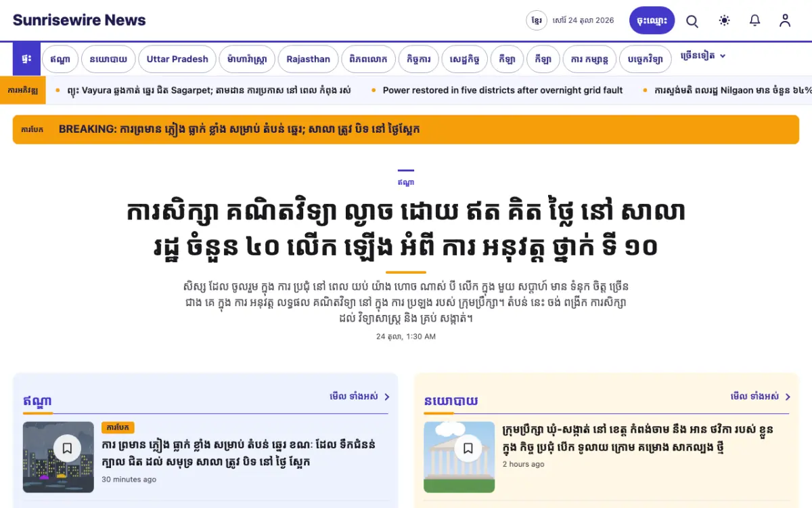Image resolution: width=812 pixels, height=508 pixels.
Task: Open the សេដ្ឋកិច្ច section tab
Action: pyautogui.click(x=465, y=59)
